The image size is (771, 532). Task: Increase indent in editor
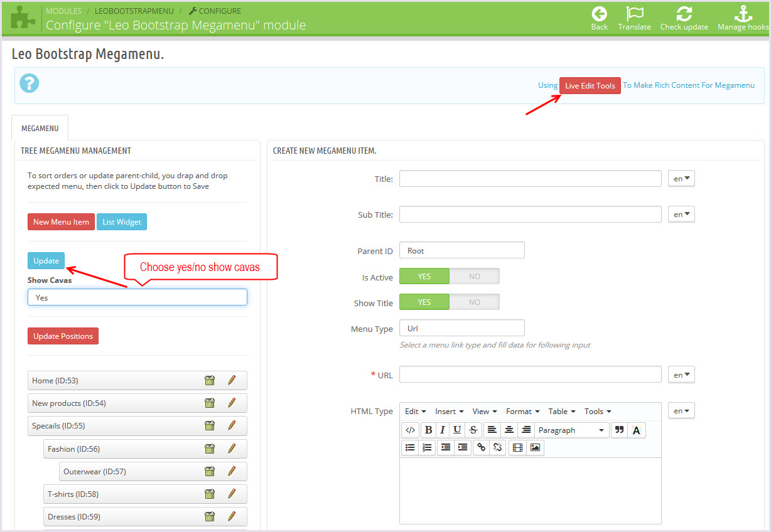(x=463, y=447)
